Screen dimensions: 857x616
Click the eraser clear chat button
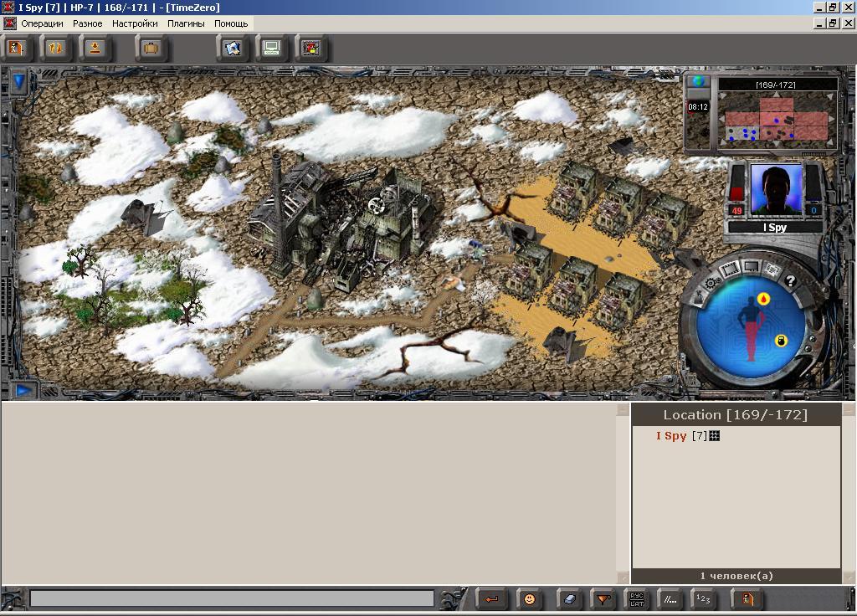569,599
